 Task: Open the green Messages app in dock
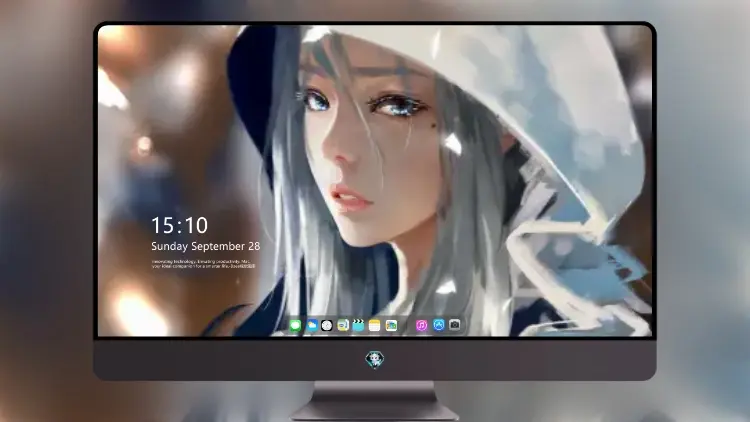point(296,326)
